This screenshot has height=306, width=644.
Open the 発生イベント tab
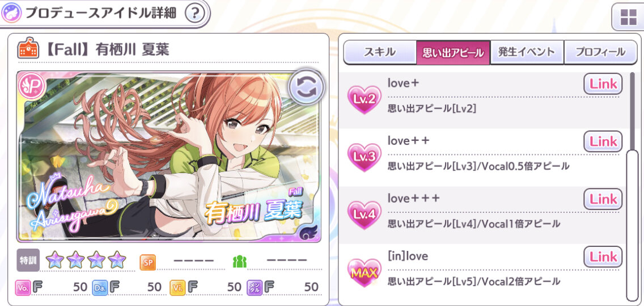(527, 52)
